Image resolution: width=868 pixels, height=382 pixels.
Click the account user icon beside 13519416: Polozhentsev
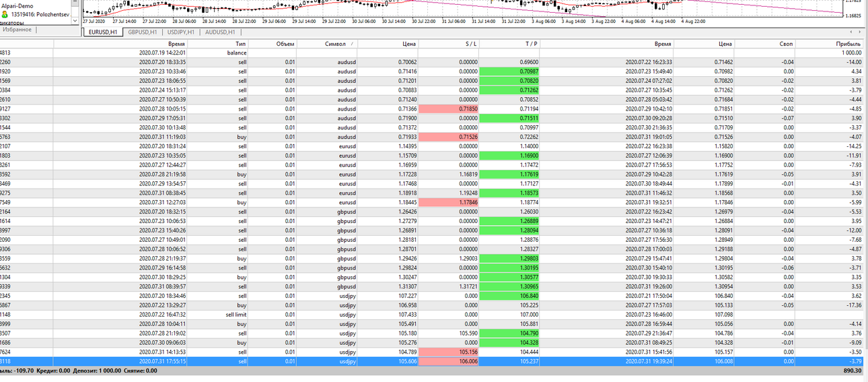point(4,14)
